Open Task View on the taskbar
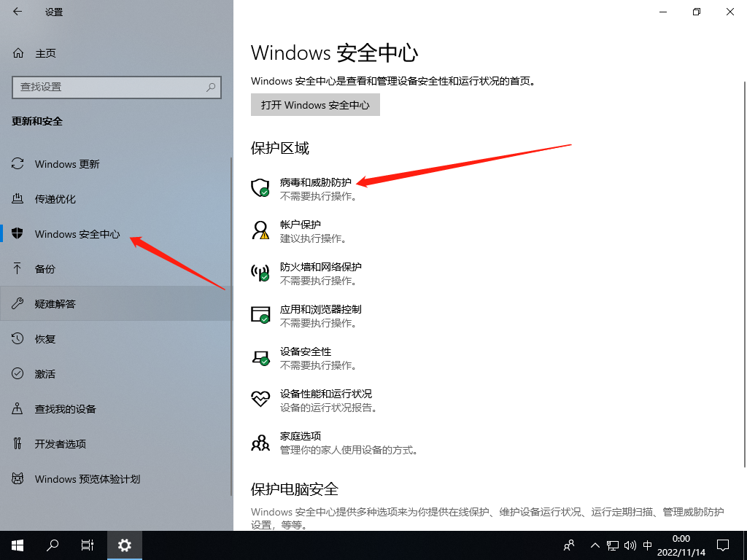747x560 pixels. [88, 545]
